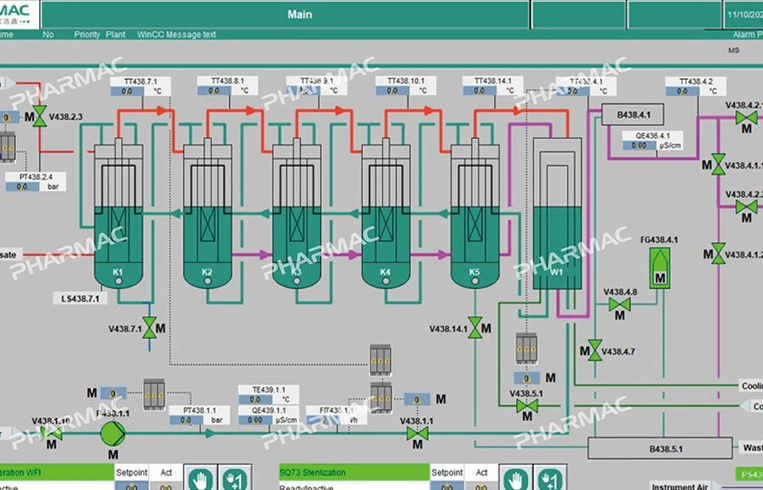
Task: Click the V438.7.1 valve symbol
Action: [x=150, y=328]
